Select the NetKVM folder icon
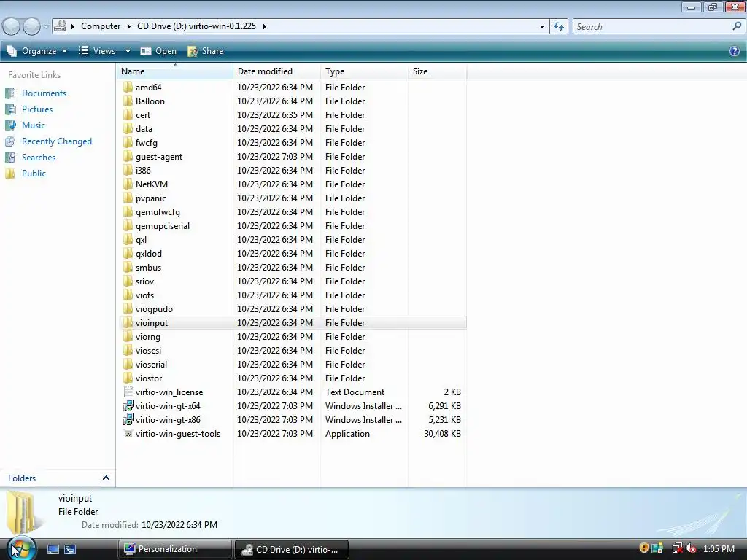The image size is (747, 560). click(128, 184)
